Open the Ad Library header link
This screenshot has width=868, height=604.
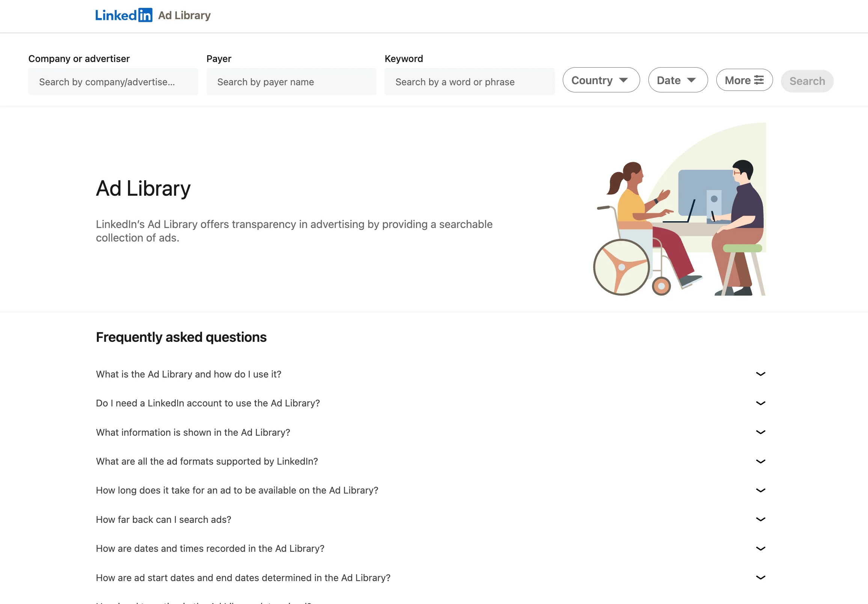tap(184, 15)
